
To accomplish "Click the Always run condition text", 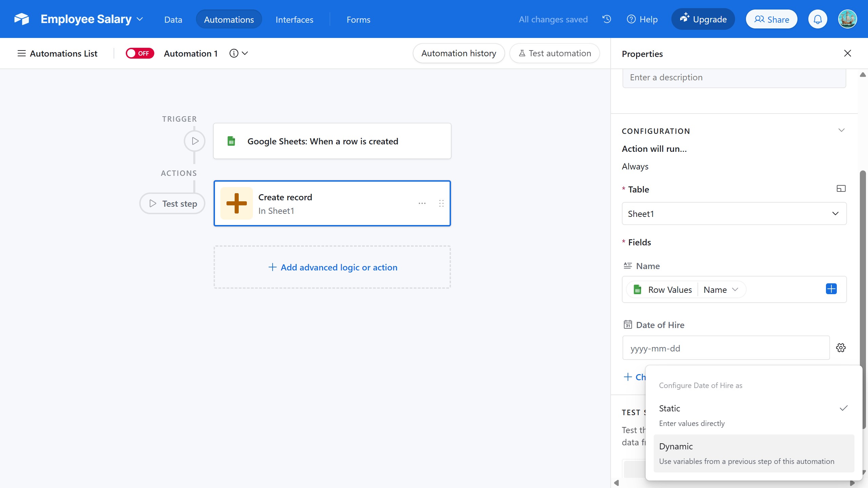I will coord(635,166).
